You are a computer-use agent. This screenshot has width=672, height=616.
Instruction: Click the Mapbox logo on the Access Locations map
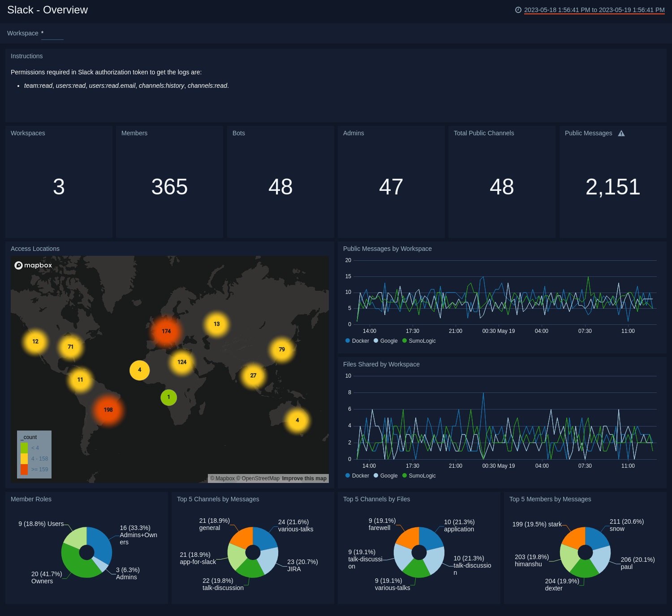click(x=33, y=265)
